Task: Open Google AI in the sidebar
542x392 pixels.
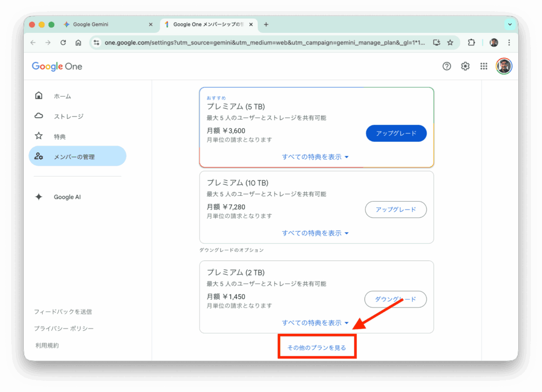Action: [x=67, y=197]
